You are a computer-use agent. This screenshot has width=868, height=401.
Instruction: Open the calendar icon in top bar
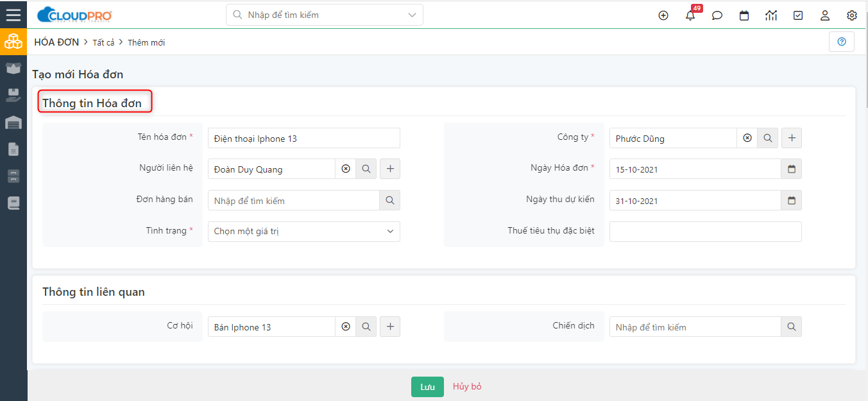[744, 15]
